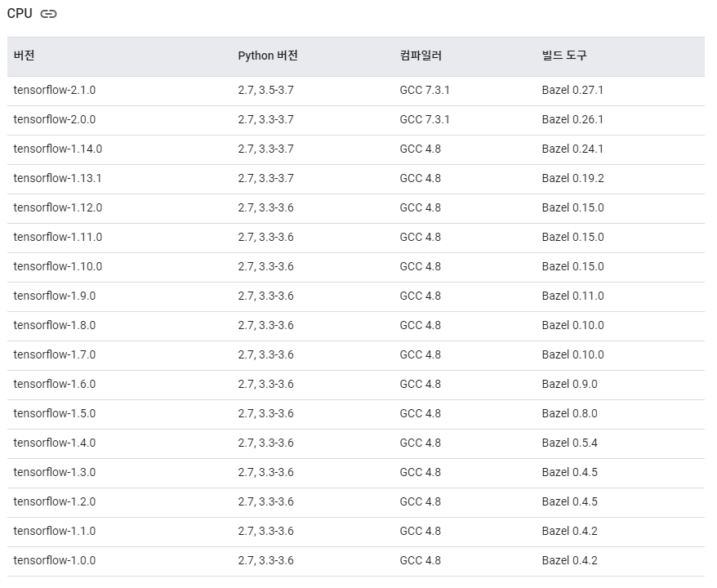
Task: Select the tensorflow-1.3.0 version cell
Action: click(55, 472)
